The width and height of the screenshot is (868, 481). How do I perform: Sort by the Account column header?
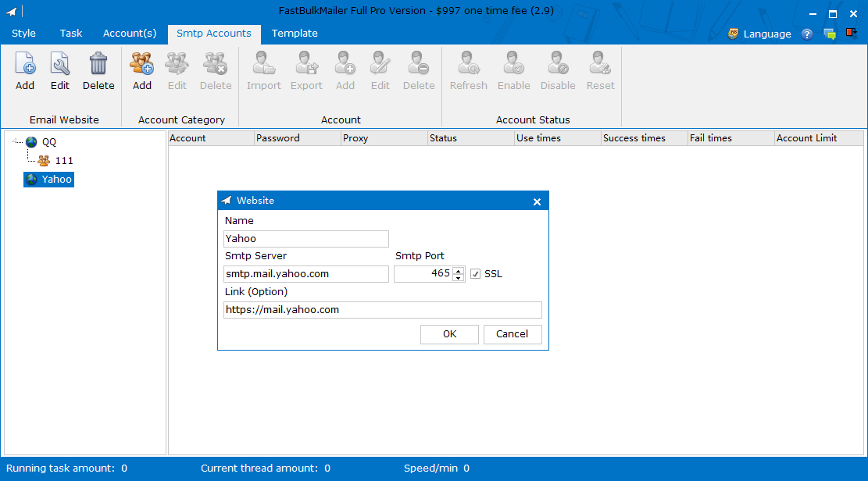point(211,138)
